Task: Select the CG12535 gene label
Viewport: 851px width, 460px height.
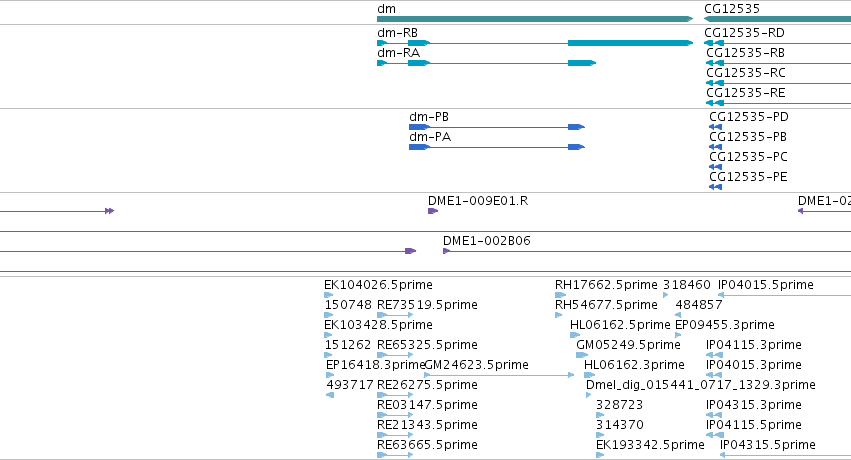Action: click(x=732, y=9)
